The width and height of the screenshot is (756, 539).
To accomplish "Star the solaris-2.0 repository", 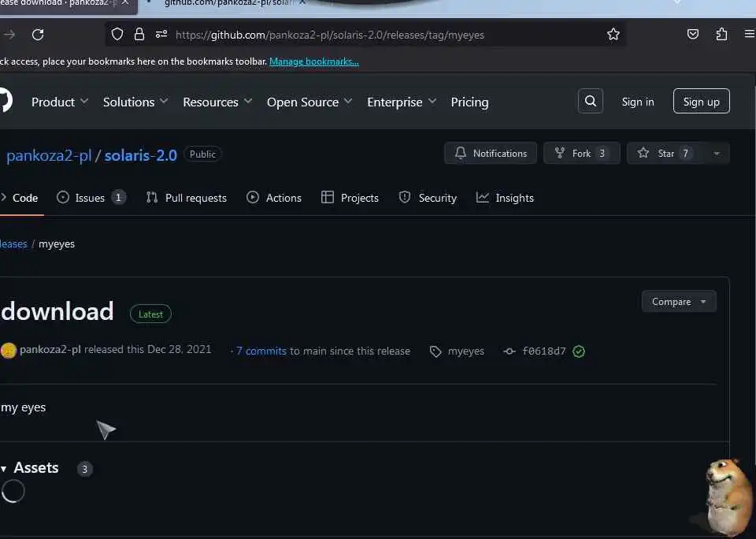I will (666, 154).
